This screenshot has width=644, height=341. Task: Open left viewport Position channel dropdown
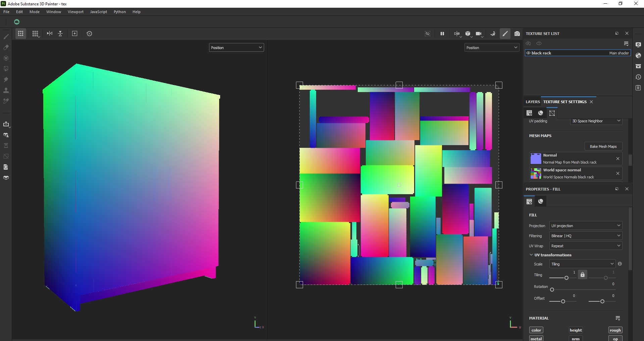pos(236,48)
